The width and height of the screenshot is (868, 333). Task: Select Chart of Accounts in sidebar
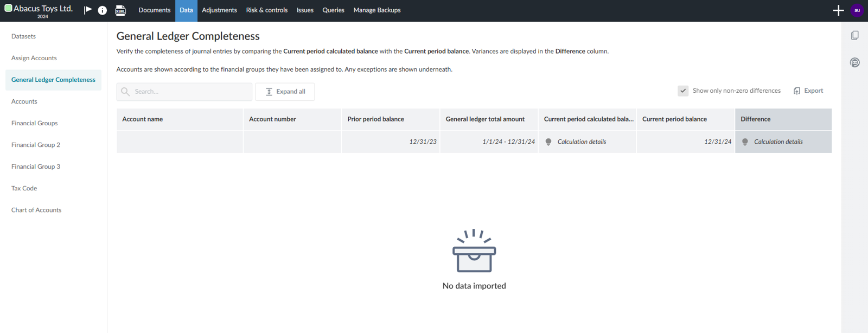(36, 210)
